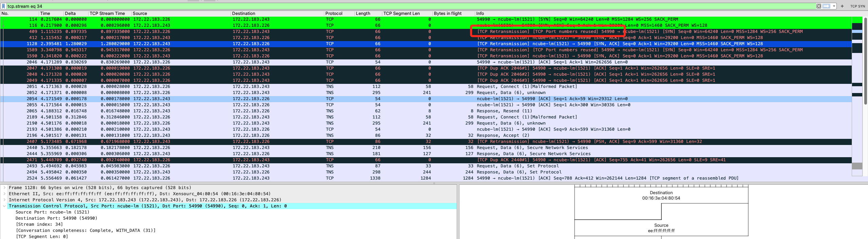Select packet 2196 Response Accept row
The width and height of the screenshot is (868, 239).
tap(426, 135)
